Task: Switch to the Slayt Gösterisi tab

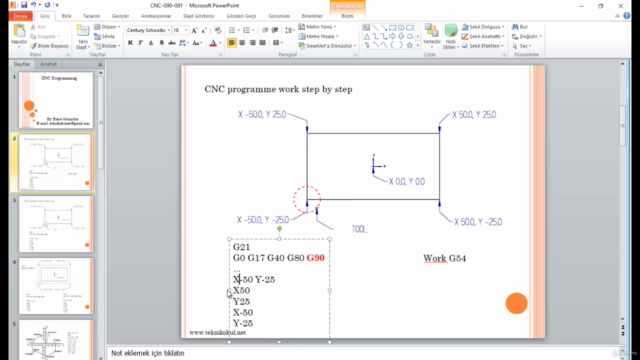Action: click(x=199, y=16)
